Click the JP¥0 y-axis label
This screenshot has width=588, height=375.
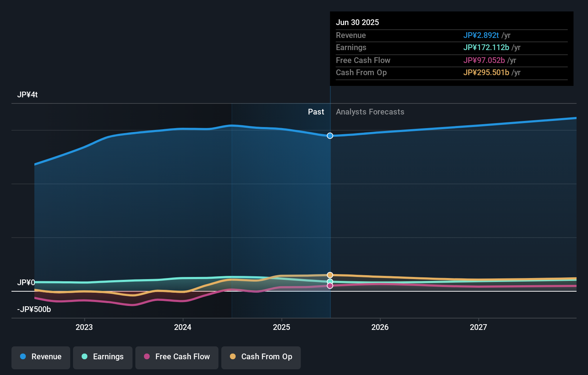pos(26,283)
